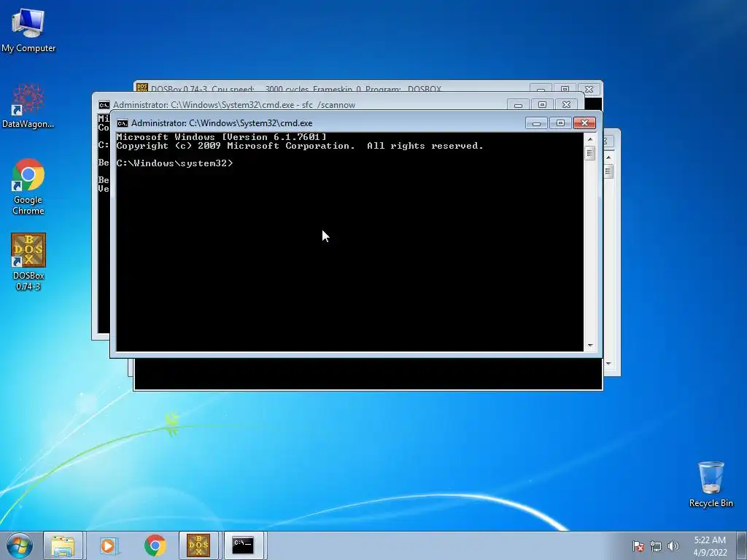Select the Google Chrome desktop shortcut
This screenshot has height=560, width=747.
(28, 187)
